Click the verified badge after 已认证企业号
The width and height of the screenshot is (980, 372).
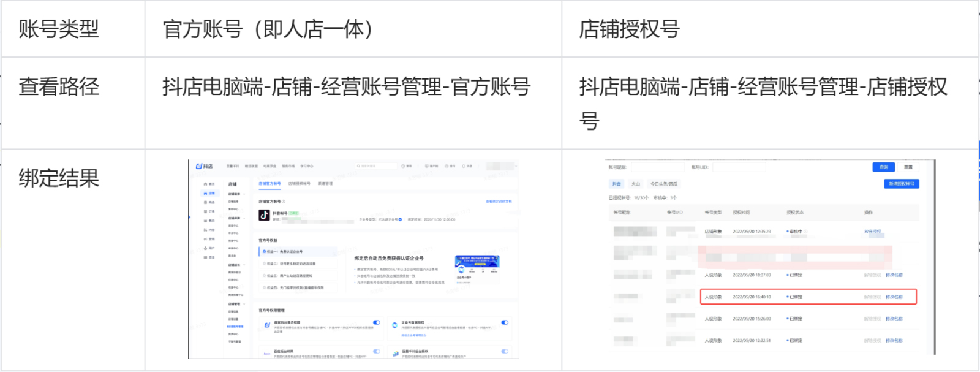(400, 219)
